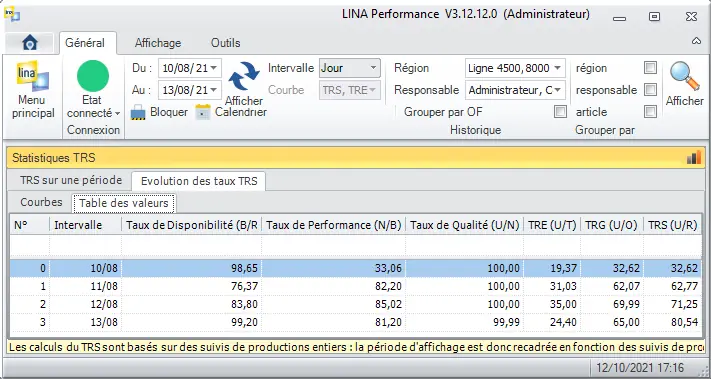
Task: Sort by TRS (U/R) column header
Action: click(672, 225)
